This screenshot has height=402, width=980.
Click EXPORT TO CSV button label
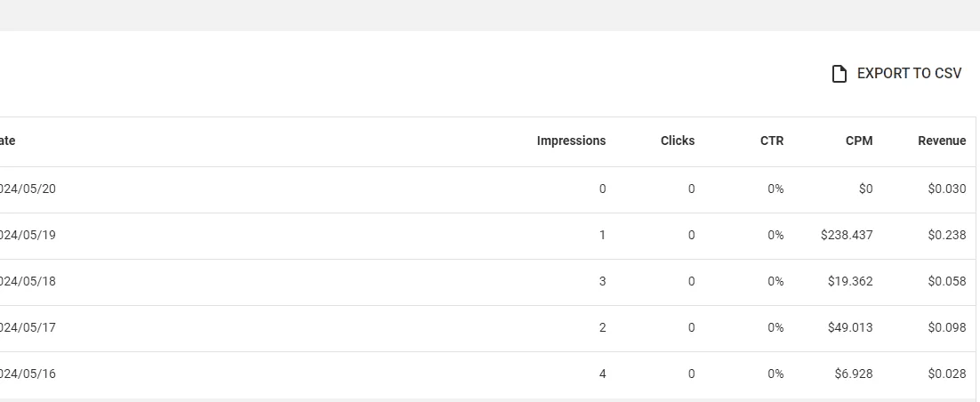909,74
